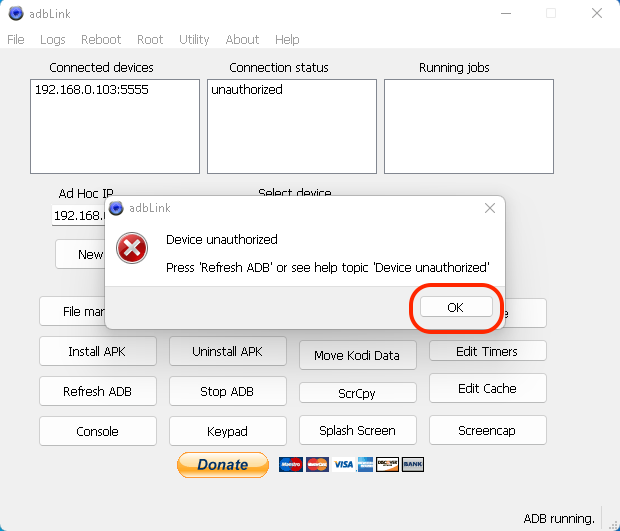Click the Install APK button
Image resolution: width=620 pixels, height=531 pixels.
tap(98, 351)
